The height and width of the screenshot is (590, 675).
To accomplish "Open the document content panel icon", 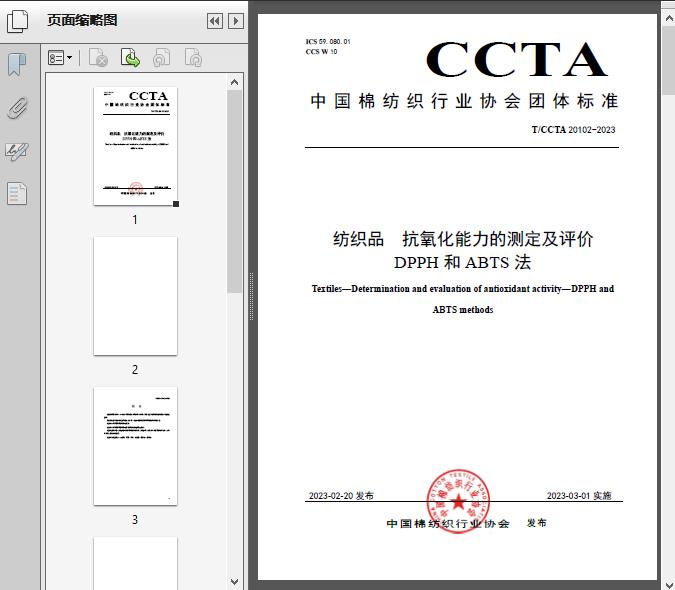I will coord(17,194).
